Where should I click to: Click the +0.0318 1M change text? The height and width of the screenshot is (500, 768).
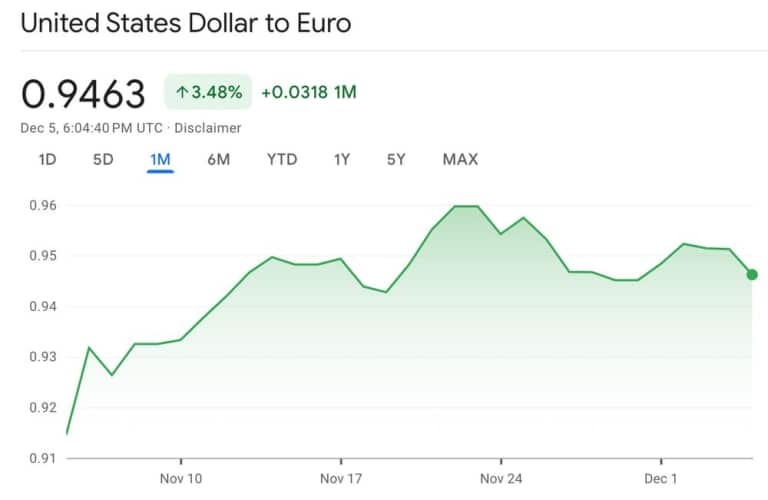point(309,93)
